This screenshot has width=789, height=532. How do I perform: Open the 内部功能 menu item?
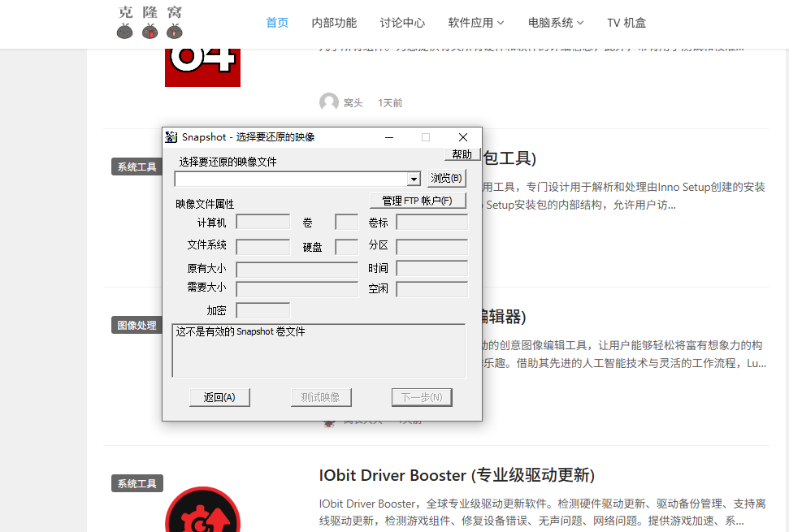coord(334,23)
